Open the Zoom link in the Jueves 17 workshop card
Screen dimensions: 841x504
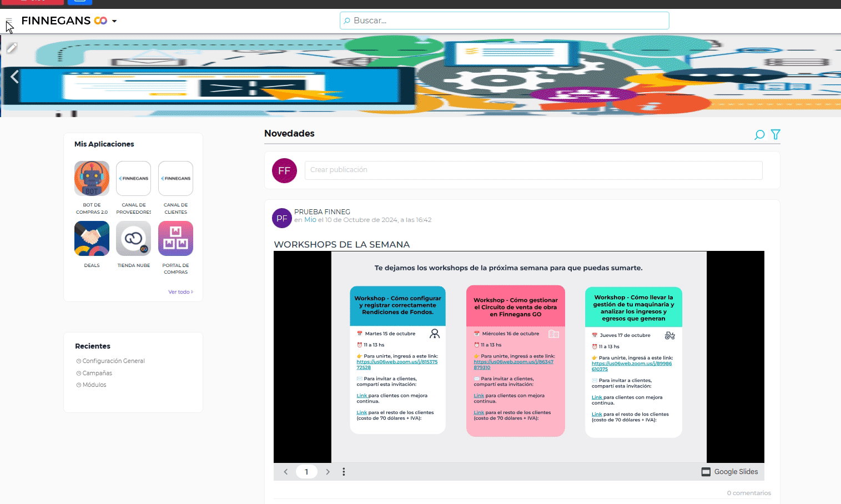click(x=632, y=366)
